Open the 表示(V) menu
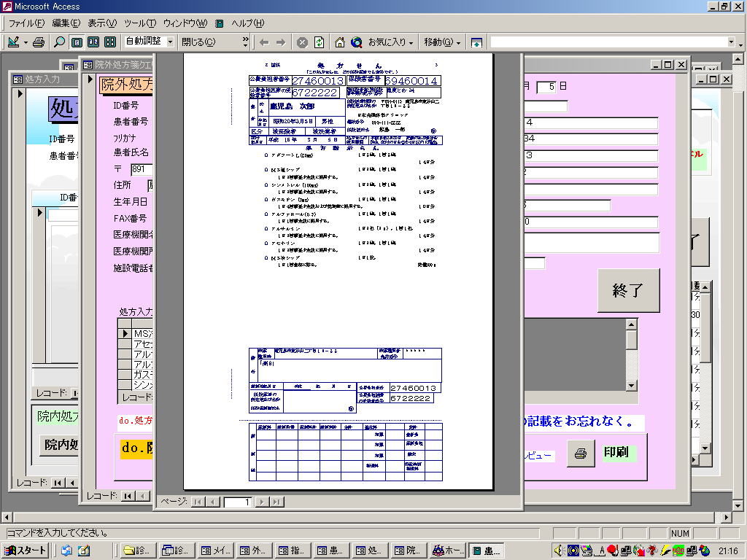The height and width of the screenshot is (560, 747). (102, 23)
